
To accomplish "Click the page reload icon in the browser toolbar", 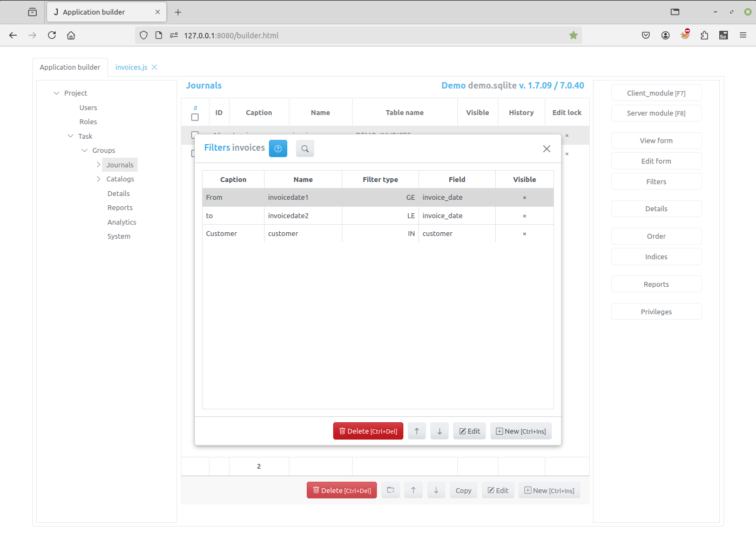I will tap(51, 35).
